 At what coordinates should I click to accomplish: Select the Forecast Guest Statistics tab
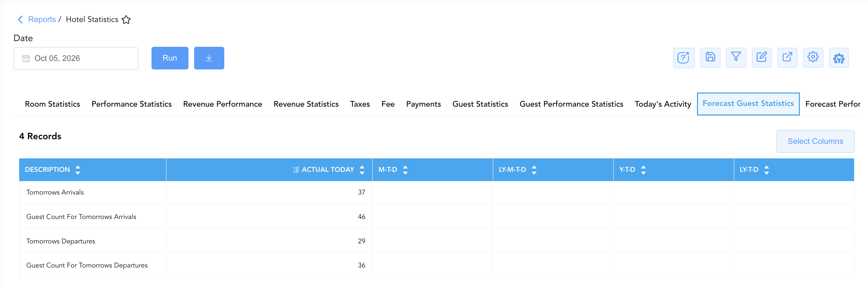pos(748,104)
